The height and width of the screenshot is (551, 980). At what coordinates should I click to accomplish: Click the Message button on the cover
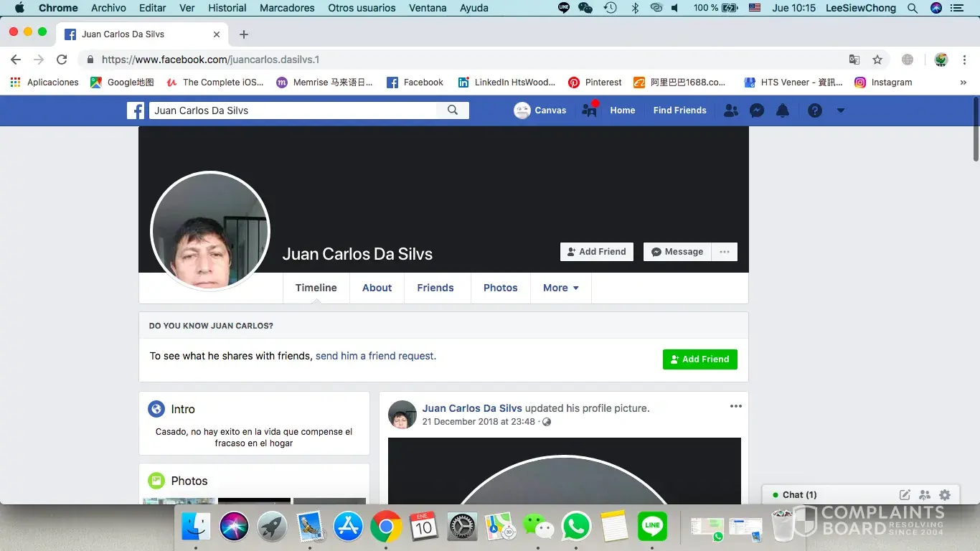[x=677, y=252]
